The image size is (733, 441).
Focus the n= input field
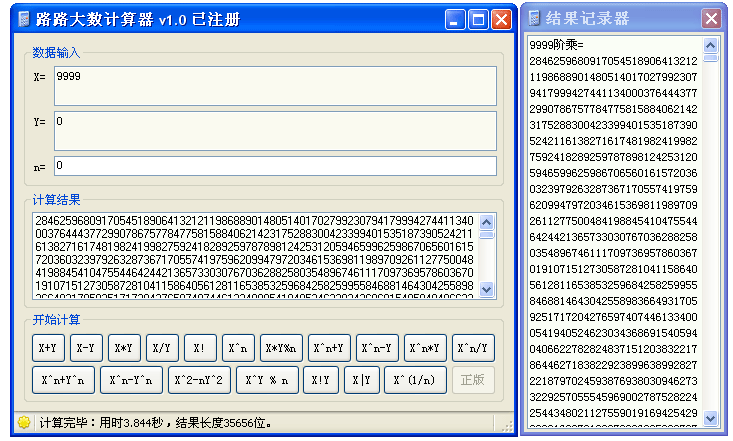click(275, 166)
